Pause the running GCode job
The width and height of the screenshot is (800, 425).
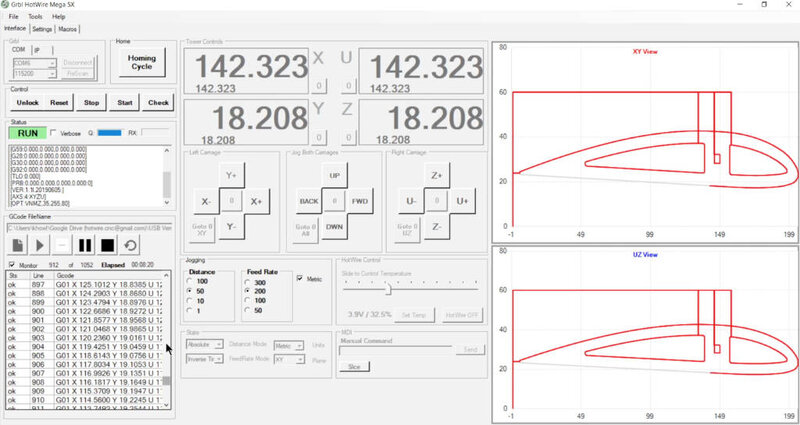pyautogui.click(x=85, y=245)
